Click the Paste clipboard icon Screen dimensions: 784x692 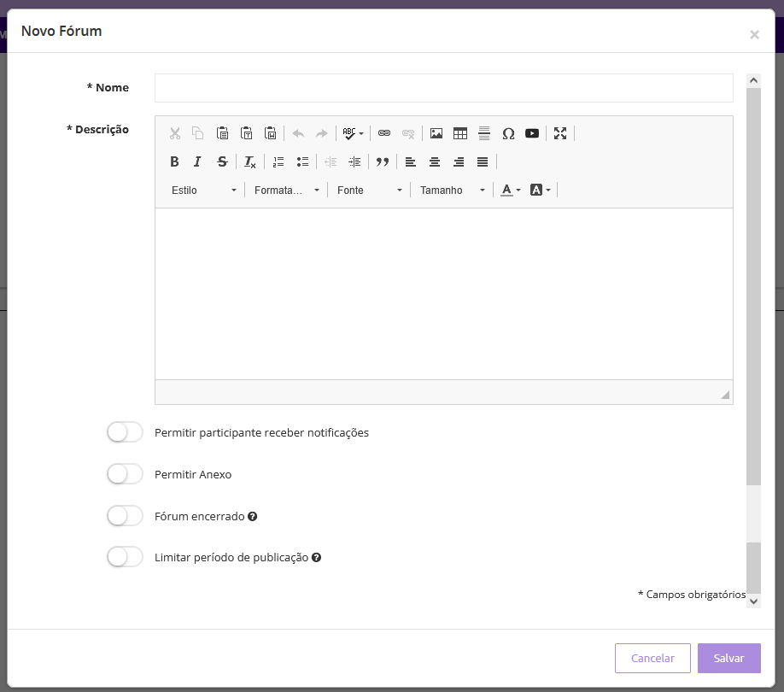[223, 133]
